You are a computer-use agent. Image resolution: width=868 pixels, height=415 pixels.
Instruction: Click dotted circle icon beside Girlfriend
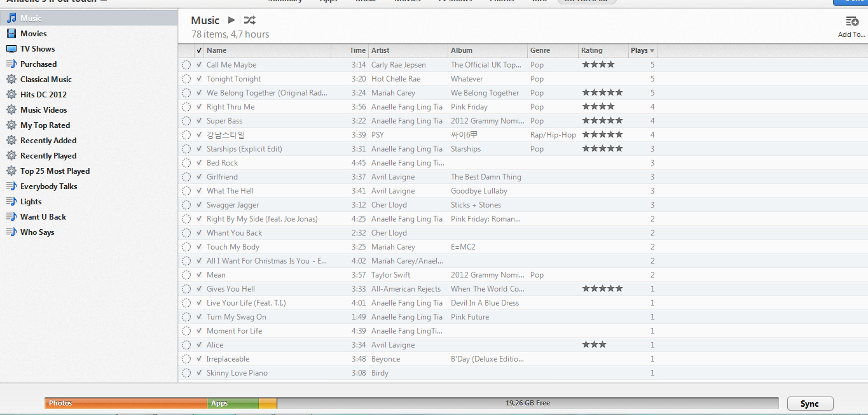186,177
